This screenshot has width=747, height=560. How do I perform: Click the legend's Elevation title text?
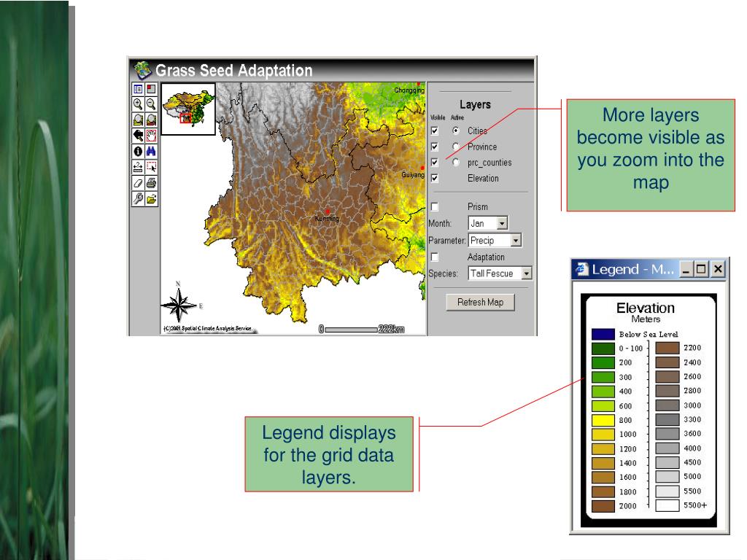point(646,308)
